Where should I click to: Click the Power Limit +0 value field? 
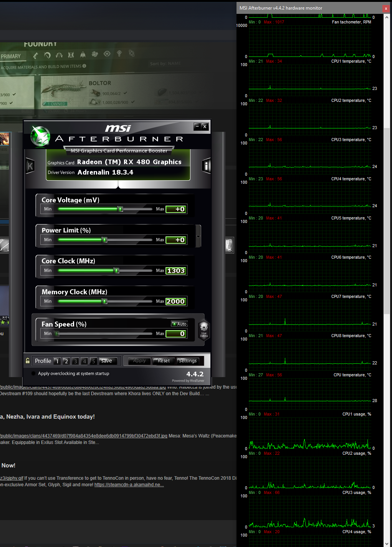[177, 240]
